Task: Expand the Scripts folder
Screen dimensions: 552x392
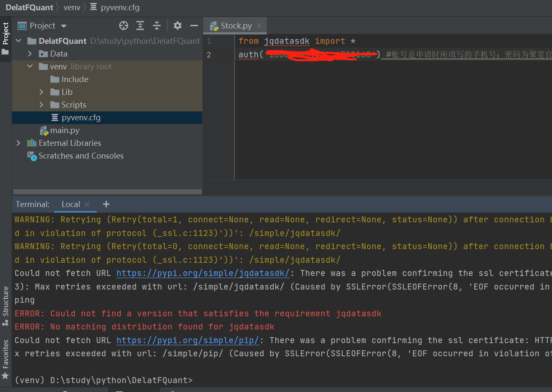Action: tap(41, 105)
